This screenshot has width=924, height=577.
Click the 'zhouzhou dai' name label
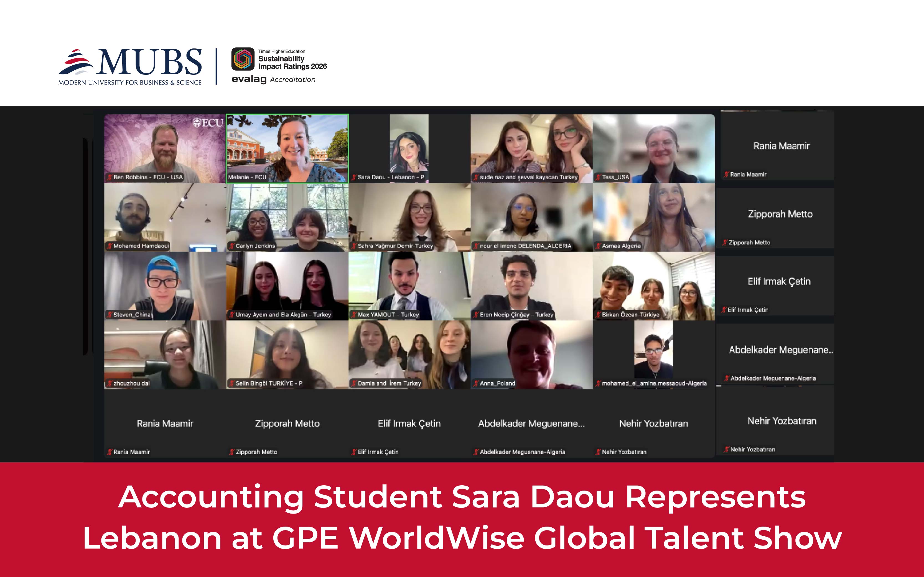[132, 383]
